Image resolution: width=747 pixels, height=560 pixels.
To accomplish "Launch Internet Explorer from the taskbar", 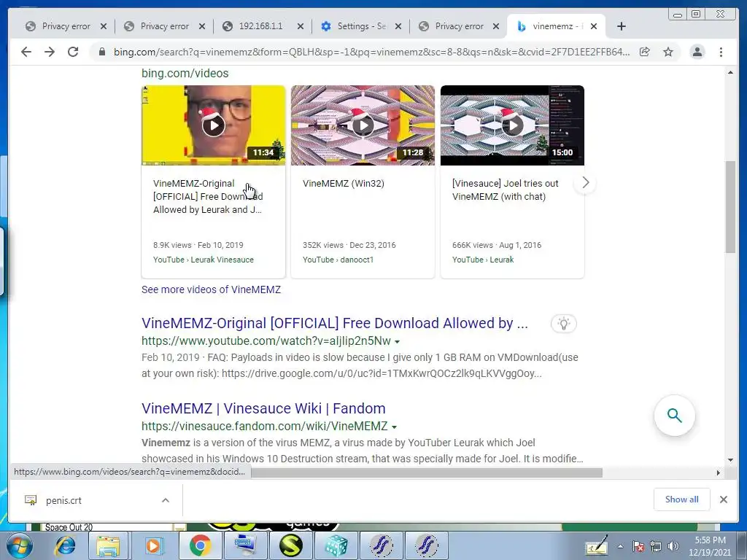I will click(x=65, y=545).
